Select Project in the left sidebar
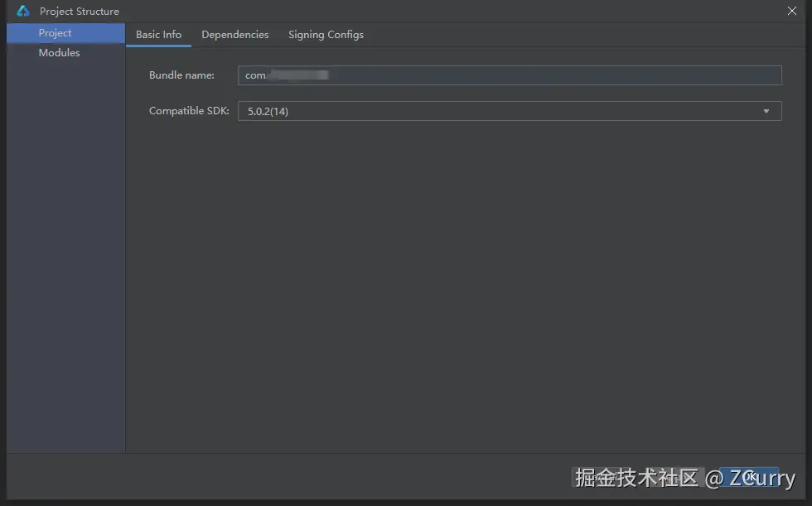The height and width of the screenshot is (506, 812). [65, 33]
